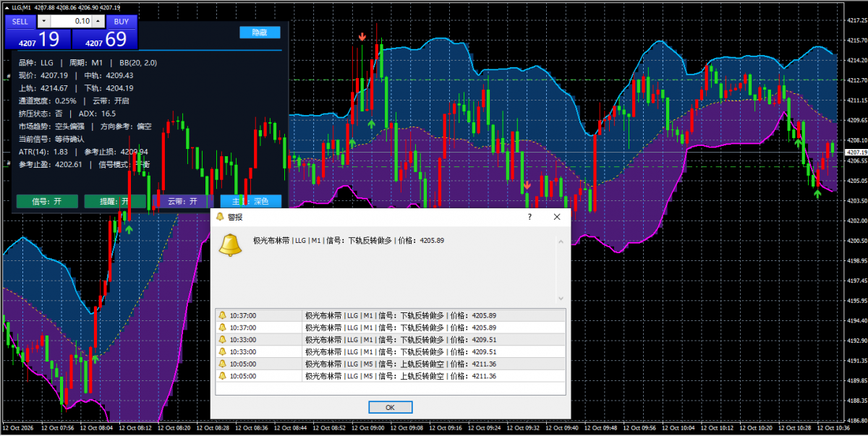868x436 pixels.
Task: Click the 下轨: 4204.19 value
Action: (x=109, y=88)
